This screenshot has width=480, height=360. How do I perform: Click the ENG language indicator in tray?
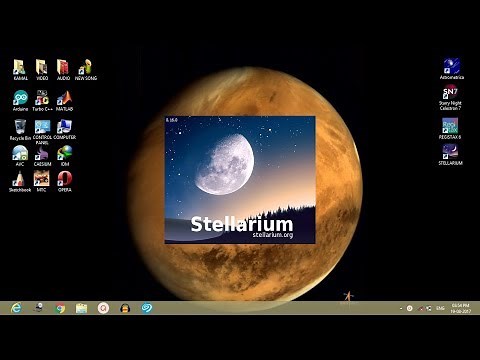click(x=440, y=309)
